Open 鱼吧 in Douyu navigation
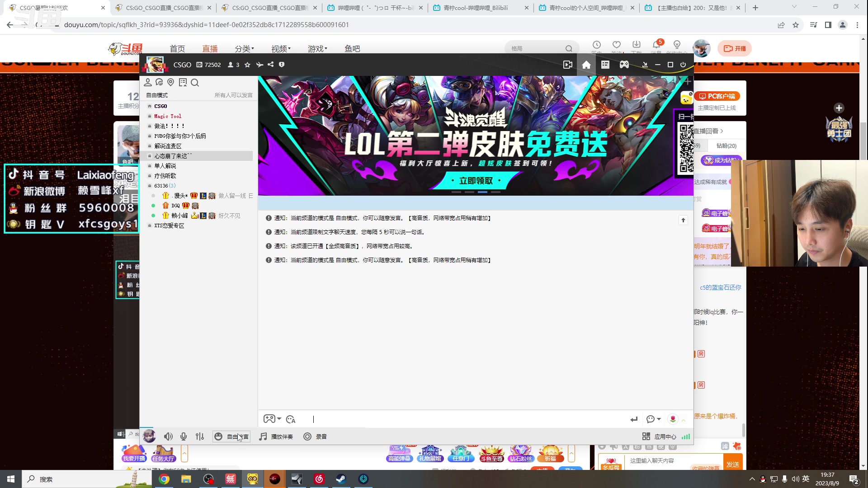Screen dimensions: 868x488 pos(352,49)
